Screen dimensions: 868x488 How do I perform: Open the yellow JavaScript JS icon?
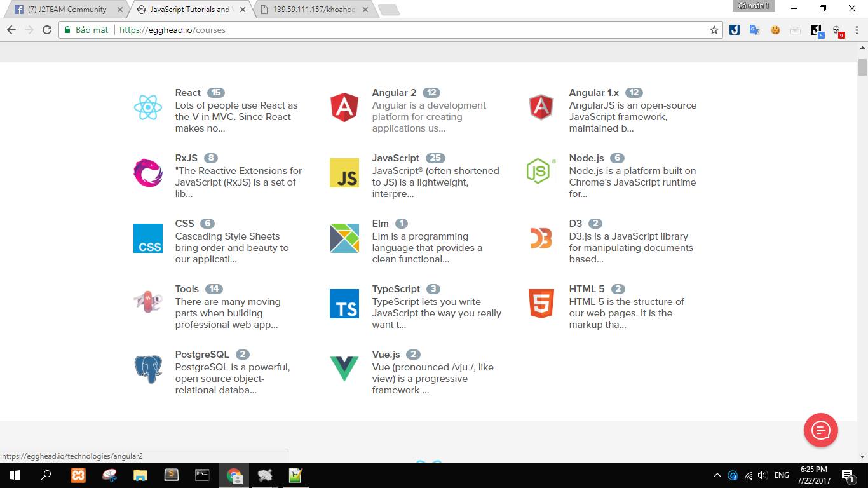tap(344, 173)
